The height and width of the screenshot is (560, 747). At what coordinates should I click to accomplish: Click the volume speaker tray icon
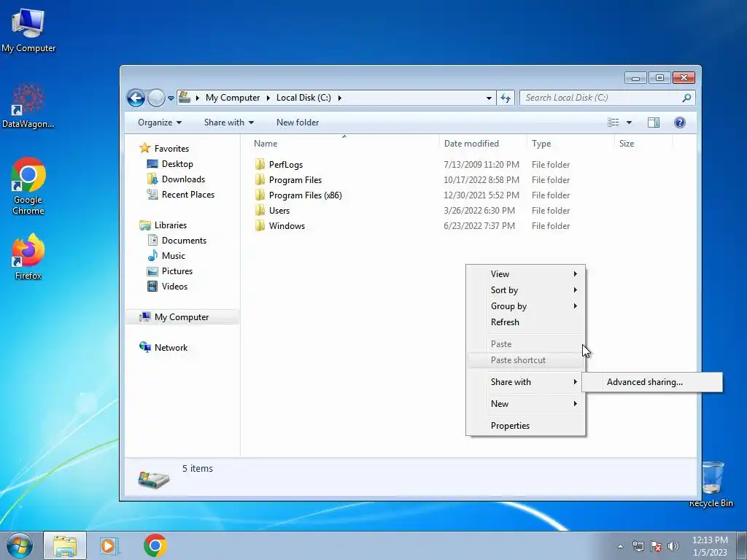pos(673,546)
